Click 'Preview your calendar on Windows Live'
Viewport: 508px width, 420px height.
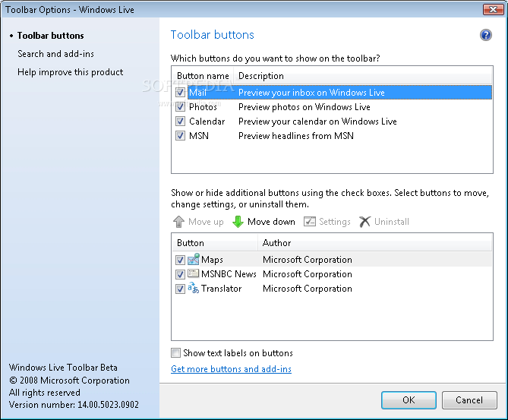pos(318,122)
